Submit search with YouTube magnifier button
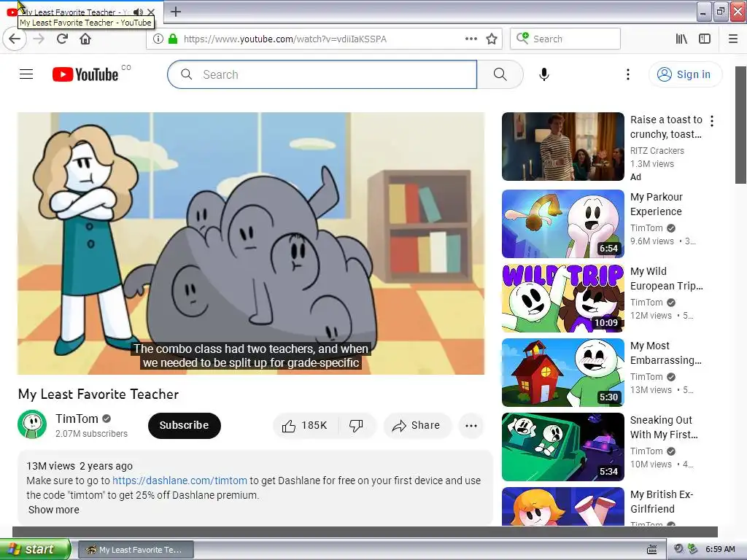This screenshot has width=747, height=560. [500, 74]
